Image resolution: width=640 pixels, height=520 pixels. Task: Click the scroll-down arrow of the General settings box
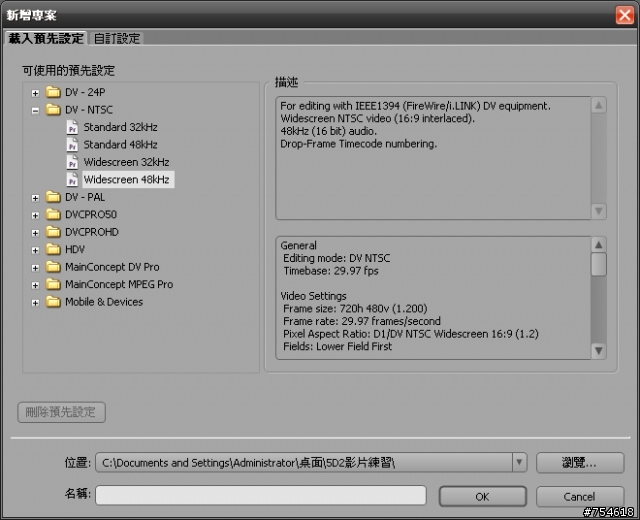click(598, 351)
